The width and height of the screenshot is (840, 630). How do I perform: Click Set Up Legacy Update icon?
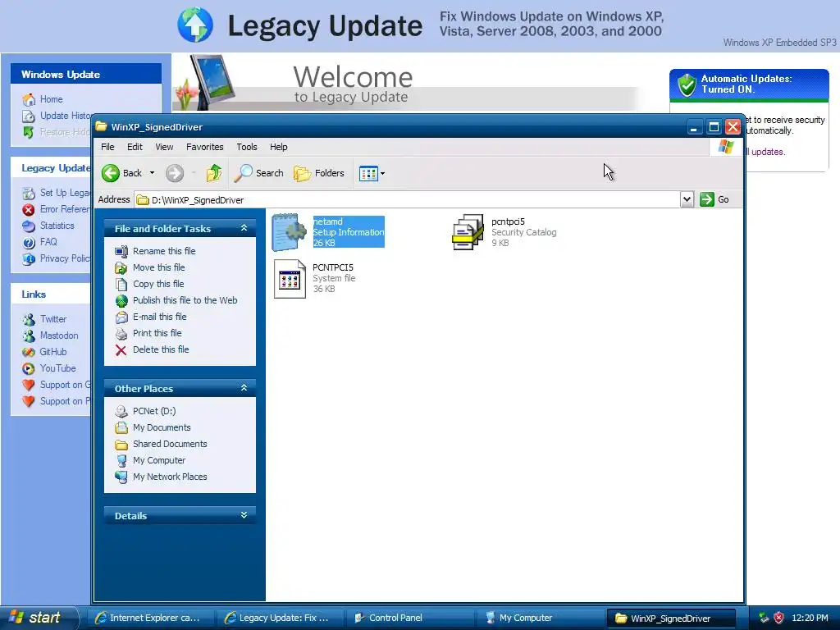(29, 194)
